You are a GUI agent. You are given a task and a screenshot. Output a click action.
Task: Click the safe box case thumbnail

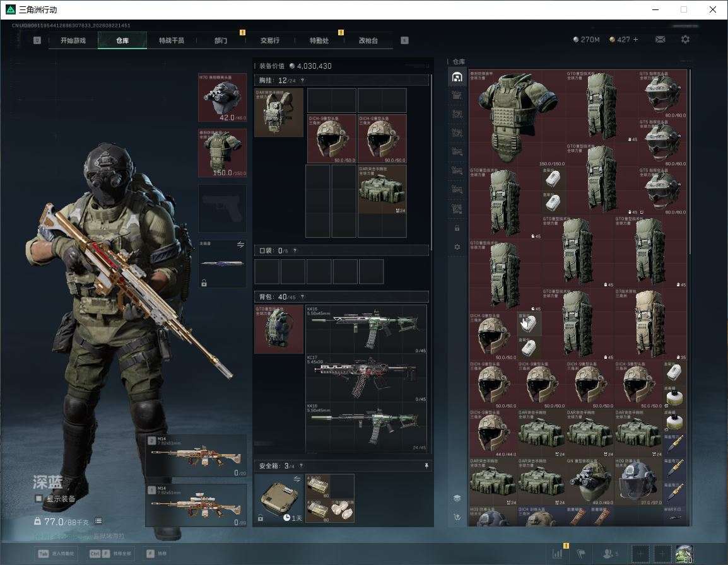point(279,498)
